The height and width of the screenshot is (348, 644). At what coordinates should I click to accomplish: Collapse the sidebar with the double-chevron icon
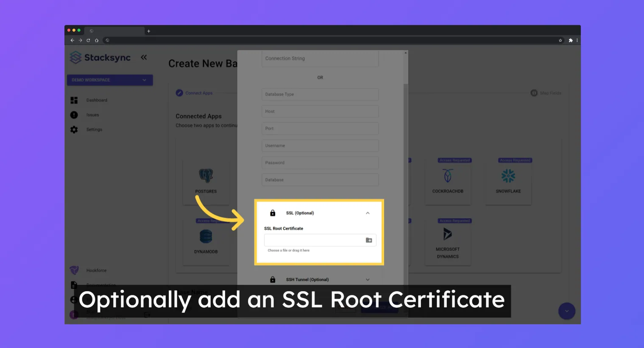[x=144, y=57]
